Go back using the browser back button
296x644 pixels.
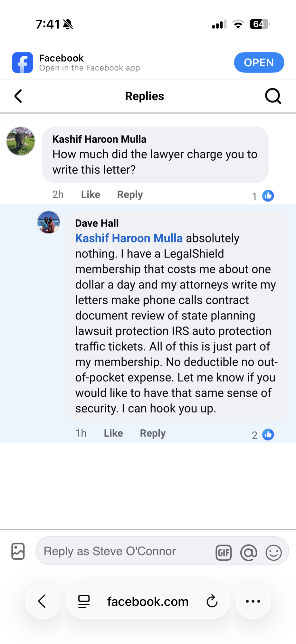point(42,601)
